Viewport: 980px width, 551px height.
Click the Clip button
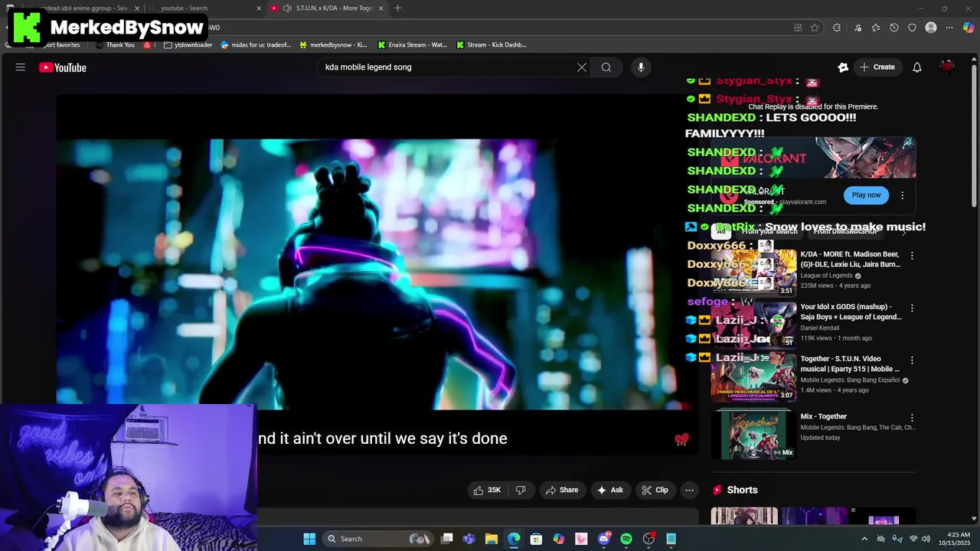click(x=655, y=490)
